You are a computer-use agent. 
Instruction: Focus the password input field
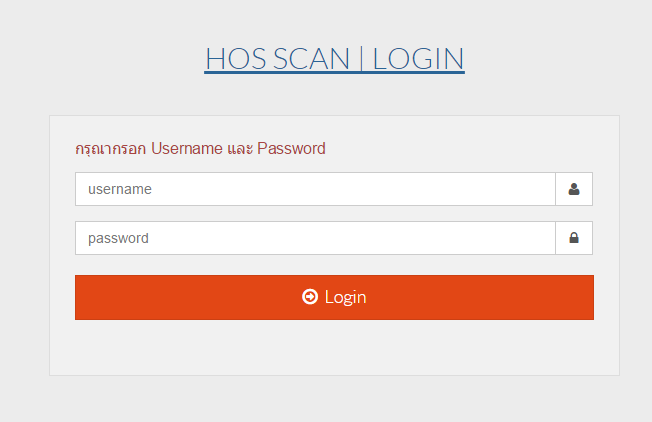point(315,238)
